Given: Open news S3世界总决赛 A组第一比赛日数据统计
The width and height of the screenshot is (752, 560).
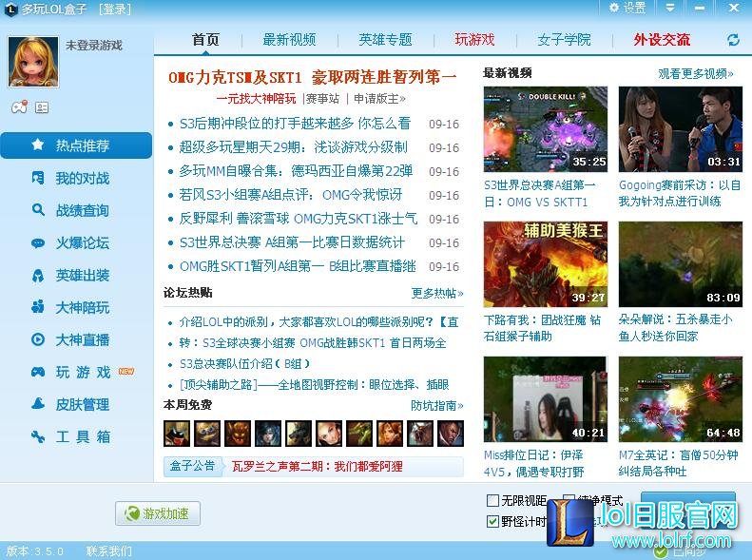Looking at the screenshot, I should click(x=292, y=242).
